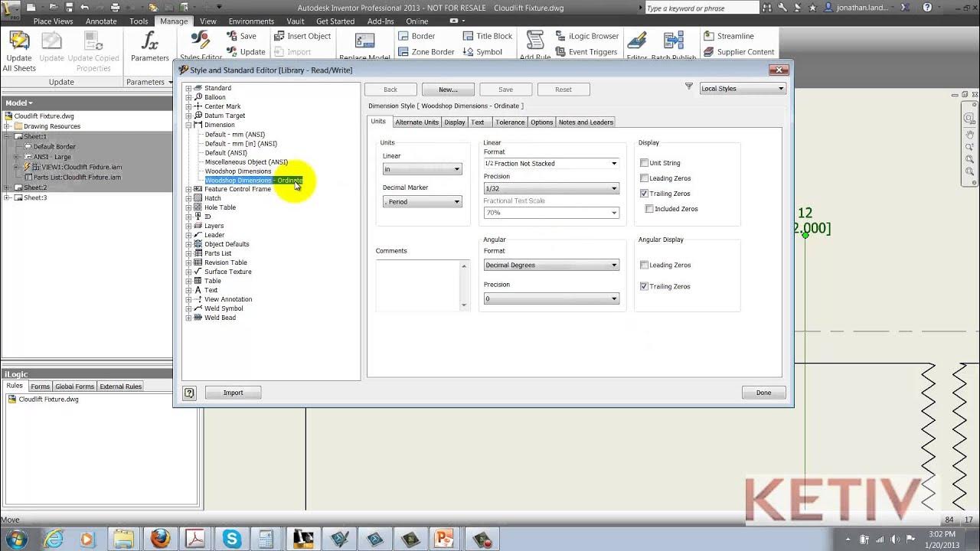Open Skype from the Windows taskbar
Image resolution: width=980 pixels, height=551 pixels.
[232, 539]
